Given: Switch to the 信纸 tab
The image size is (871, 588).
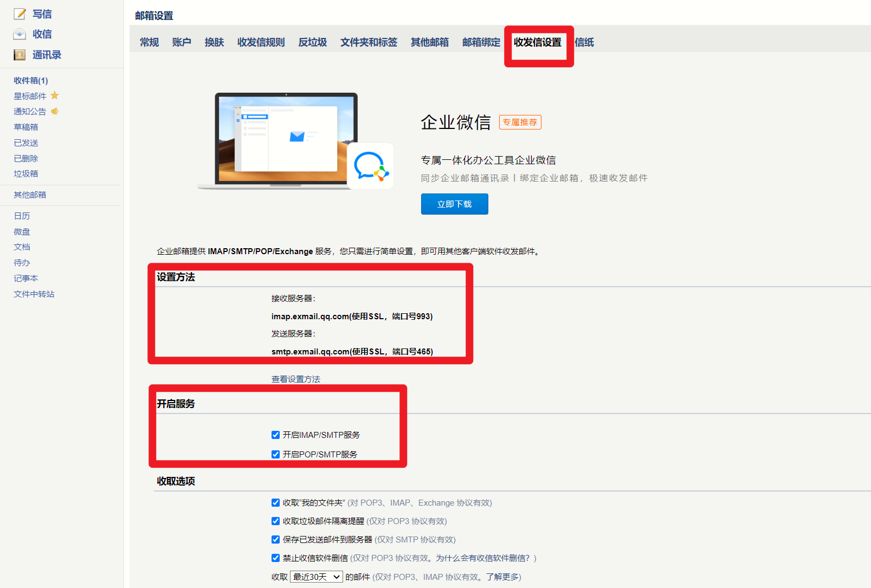Looking at the screenshot, I should coord(584,42).
